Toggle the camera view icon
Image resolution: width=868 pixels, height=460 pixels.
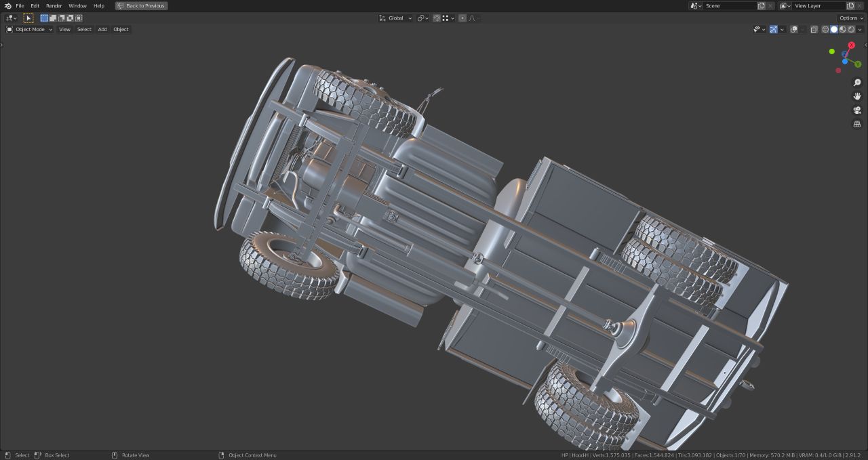857,110
